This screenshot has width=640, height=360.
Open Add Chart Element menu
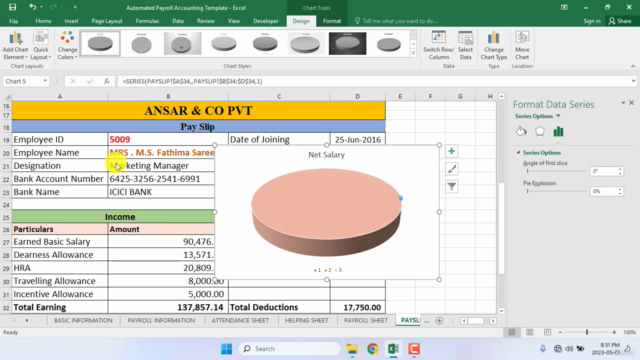(15, 45)
